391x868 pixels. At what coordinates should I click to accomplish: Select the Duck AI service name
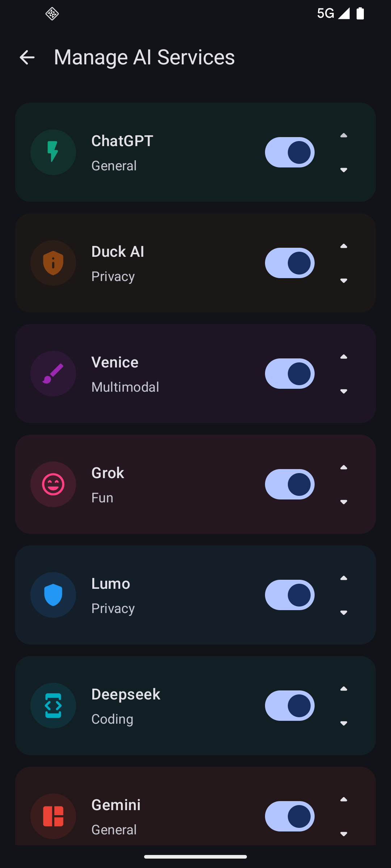118,252
